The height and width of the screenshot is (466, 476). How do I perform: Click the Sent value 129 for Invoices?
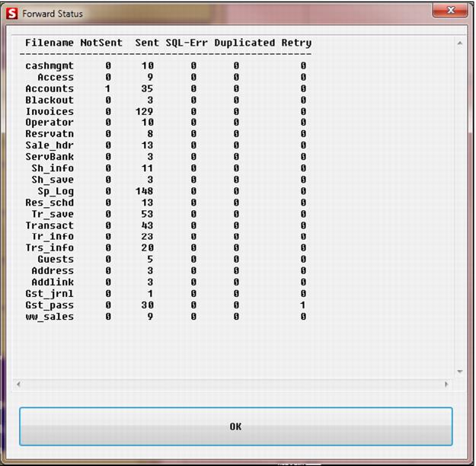pos(144,111)
